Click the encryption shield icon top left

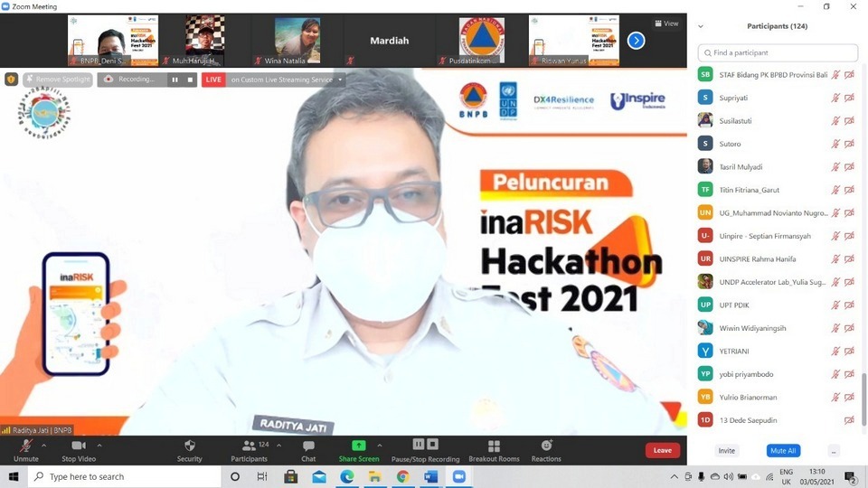pos(11,80)
